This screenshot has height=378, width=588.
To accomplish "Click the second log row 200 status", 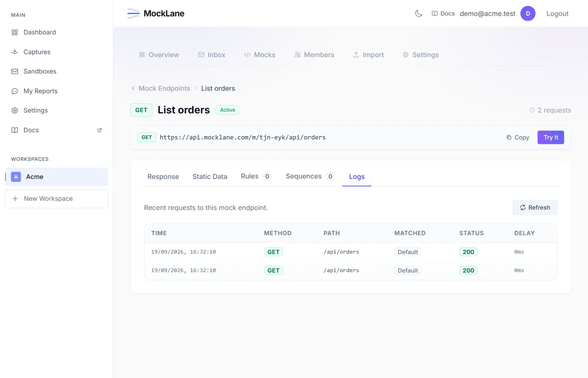I will pos(468,270).
